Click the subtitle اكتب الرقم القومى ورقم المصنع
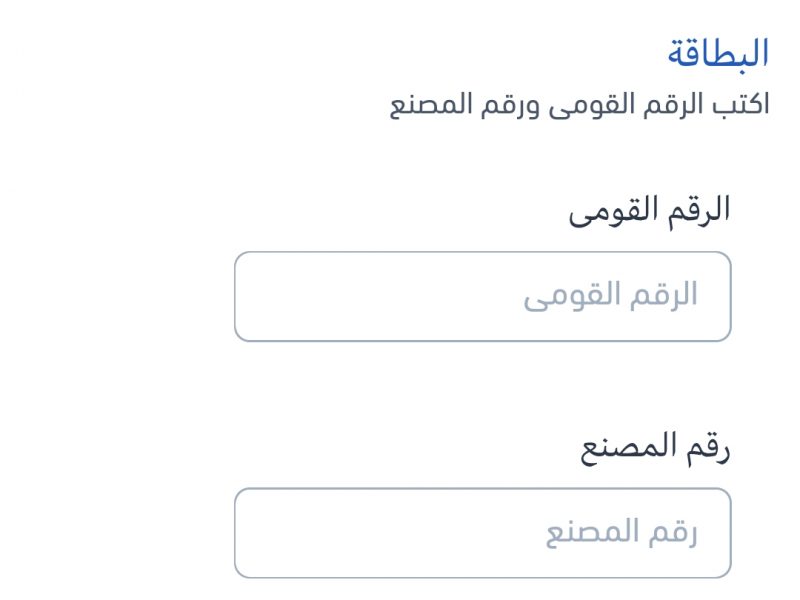This screenshot has height=600, width=800. (580, 104)
